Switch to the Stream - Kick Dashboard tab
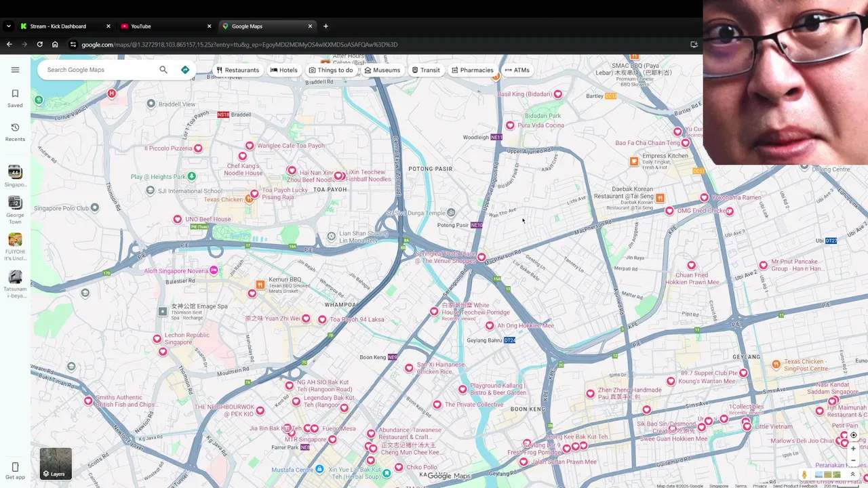The height and width of the screenshot is (488, 868). [x=65, y=26]
